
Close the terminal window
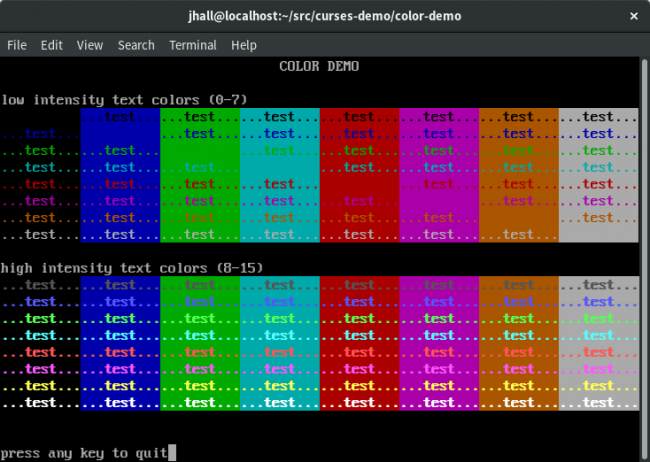[631, 16]
